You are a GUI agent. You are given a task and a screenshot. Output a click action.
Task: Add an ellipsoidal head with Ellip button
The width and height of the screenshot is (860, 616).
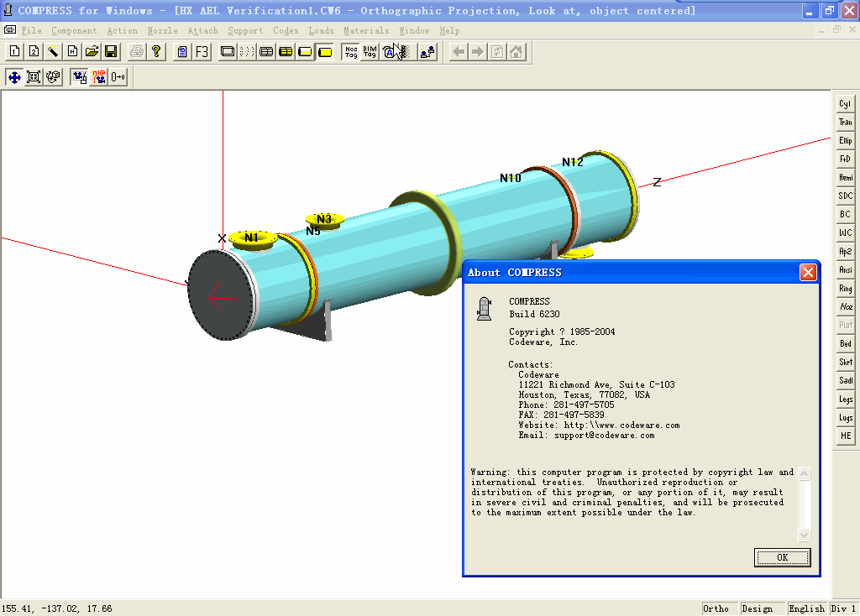[x=845, y=141]
